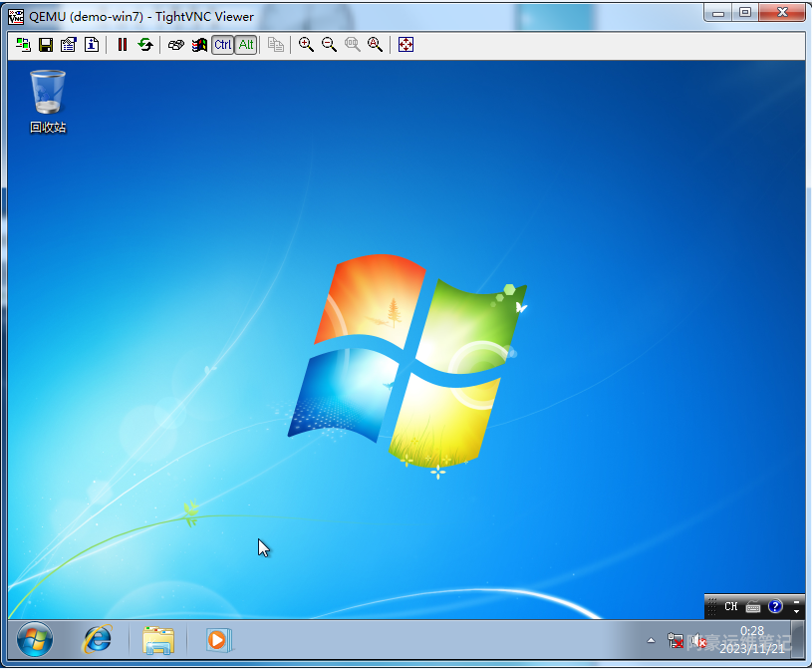Launch Internet Explorer from the taskbar

[97, 639]
